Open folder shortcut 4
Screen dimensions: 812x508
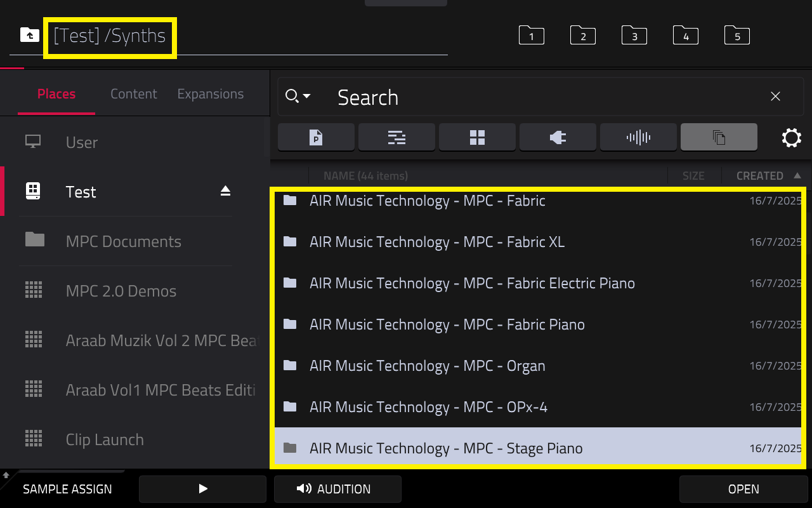coord(686,36)
